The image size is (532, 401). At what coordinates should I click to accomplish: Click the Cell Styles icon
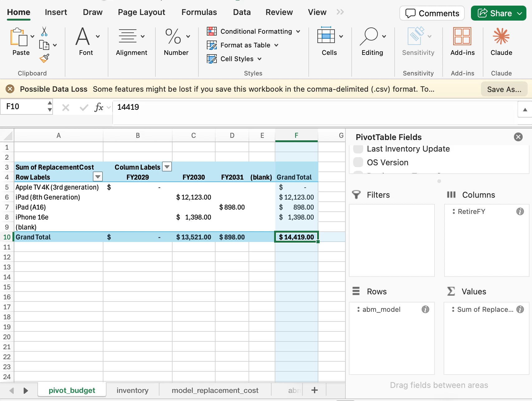pos(212,59)
